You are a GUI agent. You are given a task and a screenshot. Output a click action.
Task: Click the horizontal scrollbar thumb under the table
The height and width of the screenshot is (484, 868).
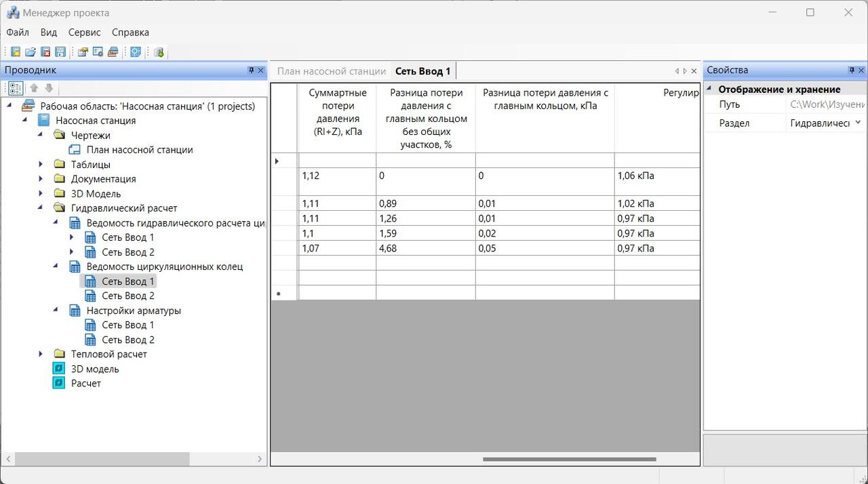point(570,459)
